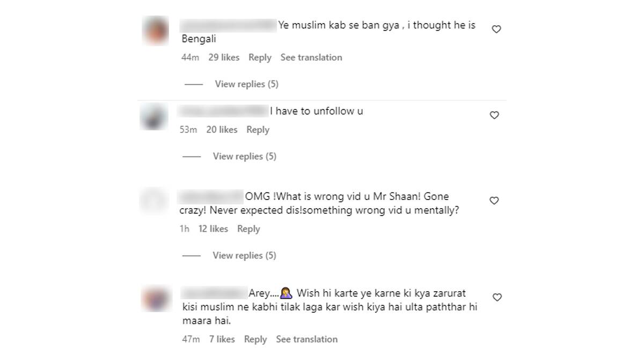
Task: Expand the five replies under the 'OMG' comment
Action: tap(245, 255)
